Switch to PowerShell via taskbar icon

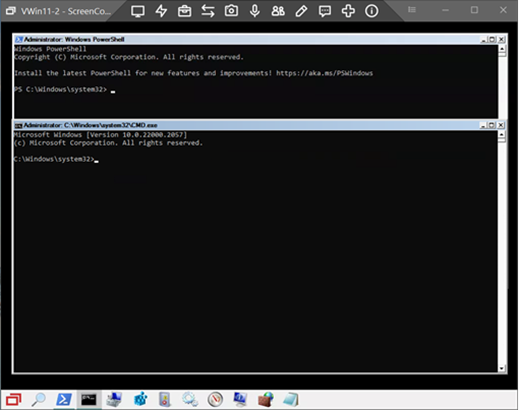click(x=64, y=399)
